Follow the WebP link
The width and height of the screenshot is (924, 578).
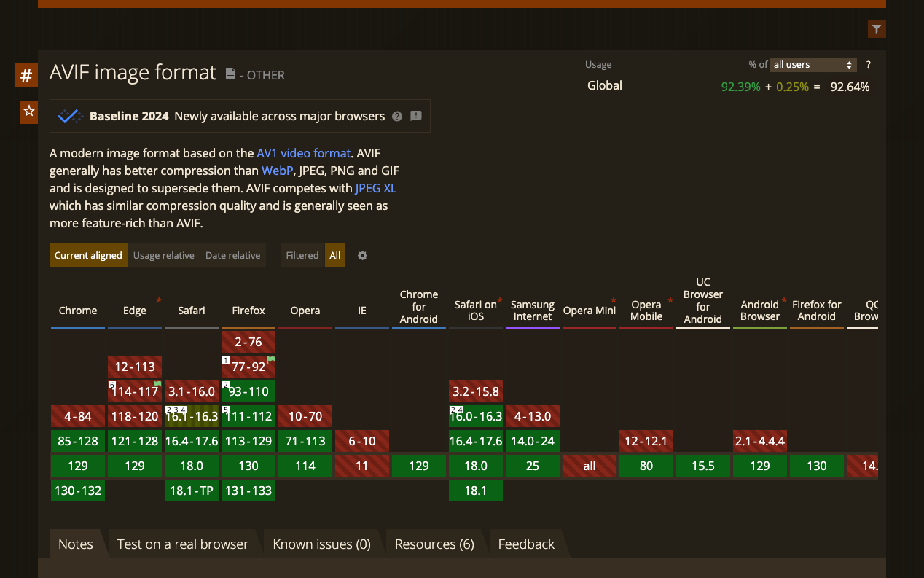click(277, 171)
